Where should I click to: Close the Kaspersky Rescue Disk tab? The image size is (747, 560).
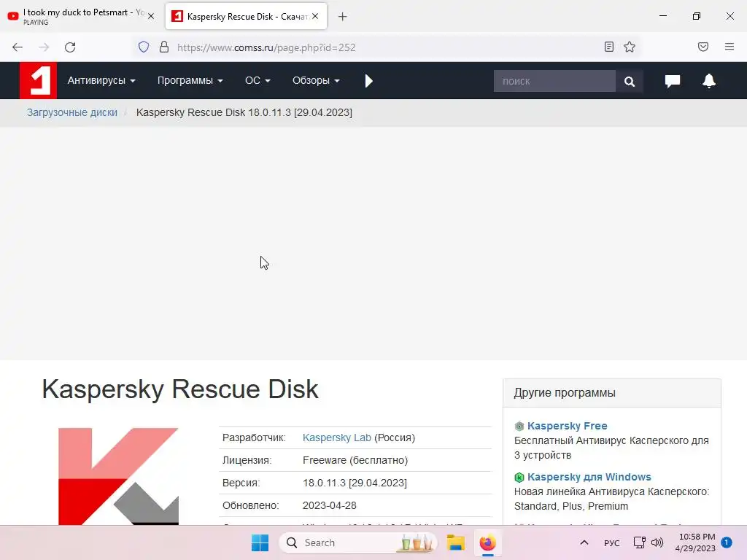point(315,16)
